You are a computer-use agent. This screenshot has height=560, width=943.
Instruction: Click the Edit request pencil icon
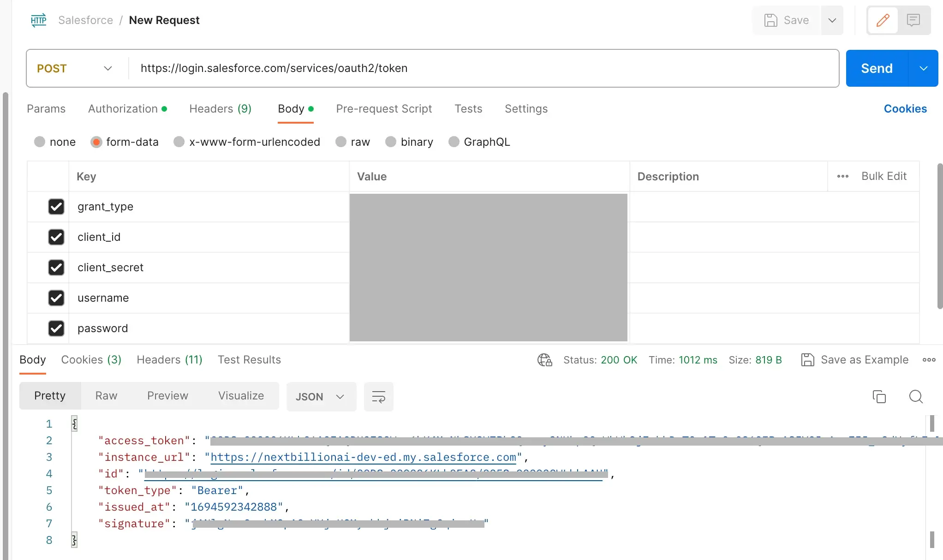click(x=883, y=20)
